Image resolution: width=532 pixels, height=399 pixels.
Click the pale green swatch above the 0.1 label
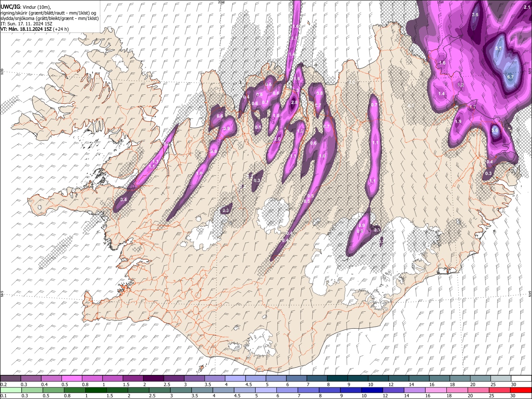[x=11, y=390]
